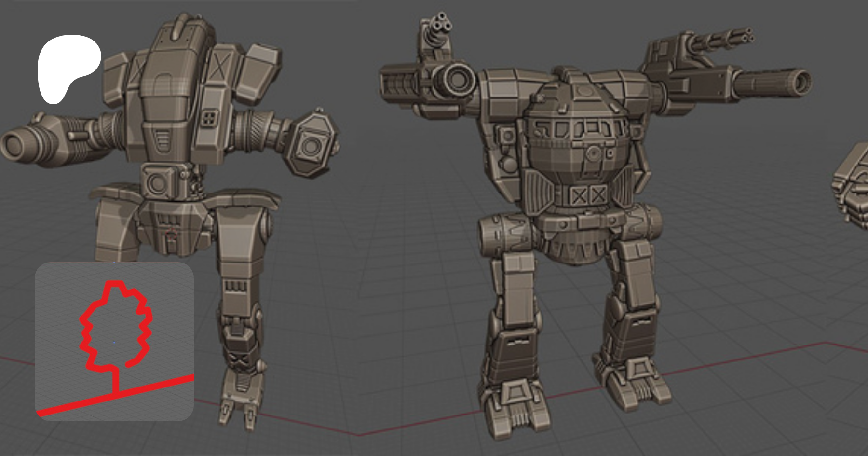Select the left mech's shoulder armor box
The width and height of the screenshot is (868, 456).
[259, 68]
